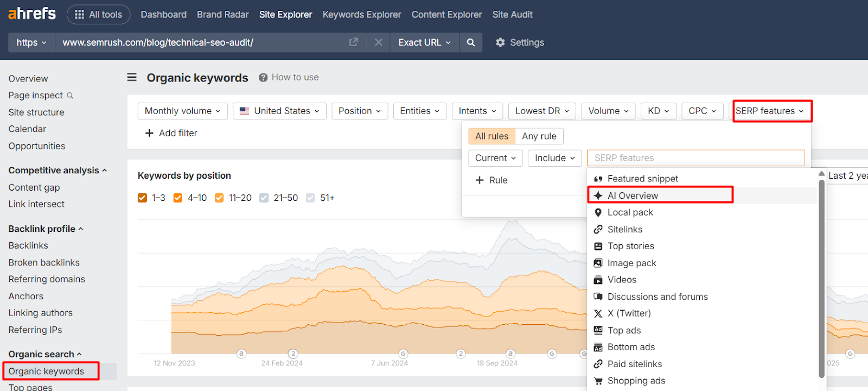Toggle the hamburger sidebar menu icon
This screenshot has width=868, height=391.
point(132,77)
